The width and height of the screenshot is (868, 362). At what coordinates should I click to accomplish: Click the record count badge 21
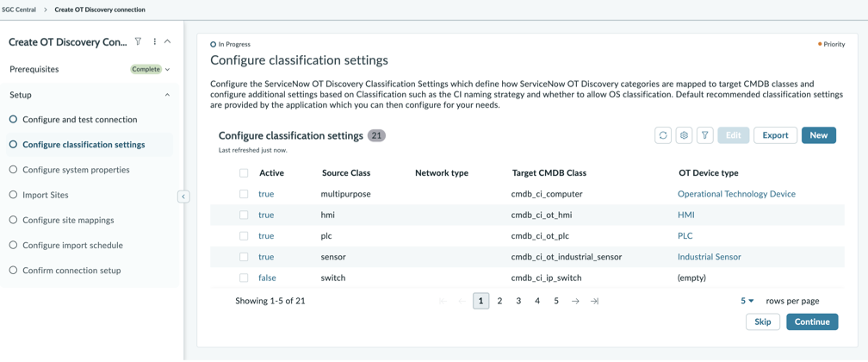pos(376,135)
